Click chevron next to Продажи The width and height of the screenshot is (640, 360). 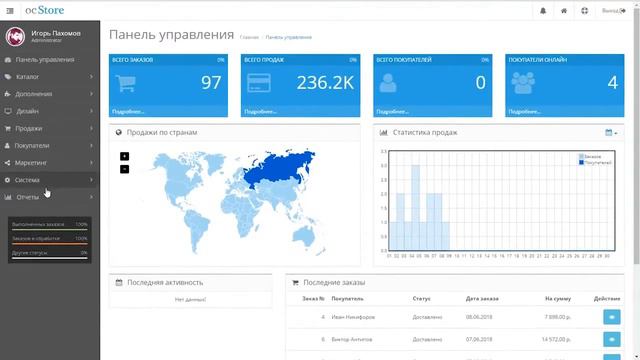pos(91,128)
